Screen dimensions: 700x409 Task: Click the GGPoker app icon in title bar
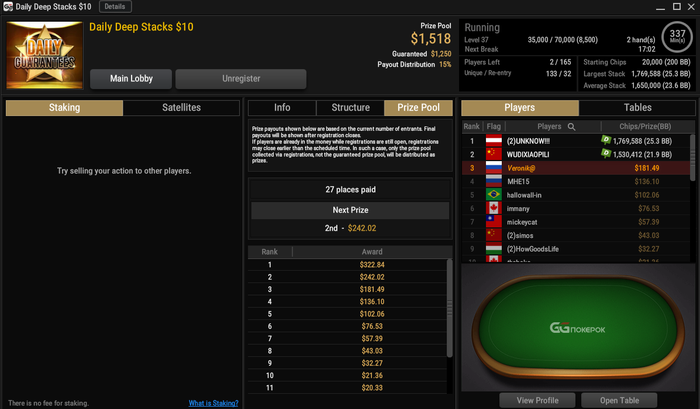coord(8,7)
